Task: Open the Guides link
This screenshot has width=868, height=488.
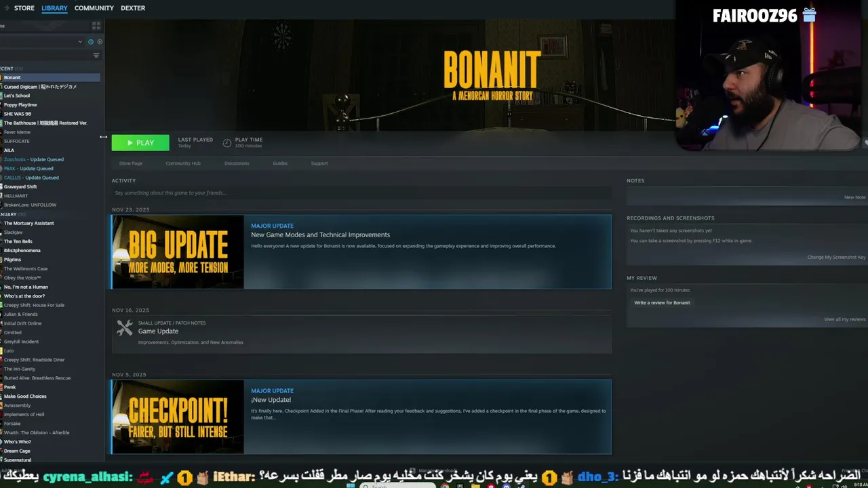Action: 280,163
